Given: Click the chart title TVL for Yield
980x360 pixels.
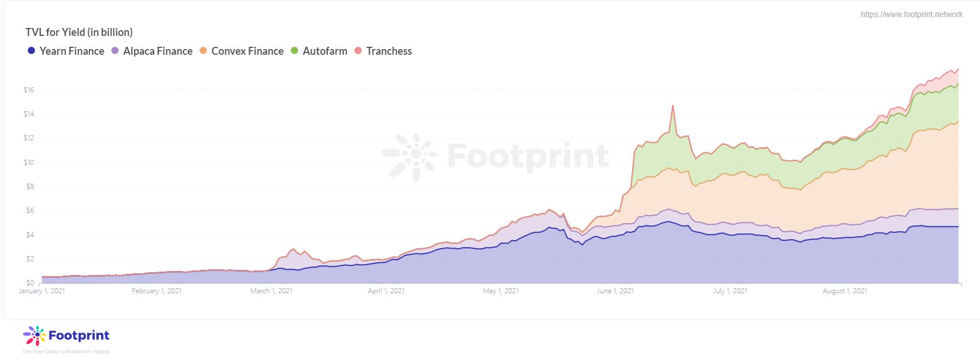Looking at the screenshot, I should [79, 32].
